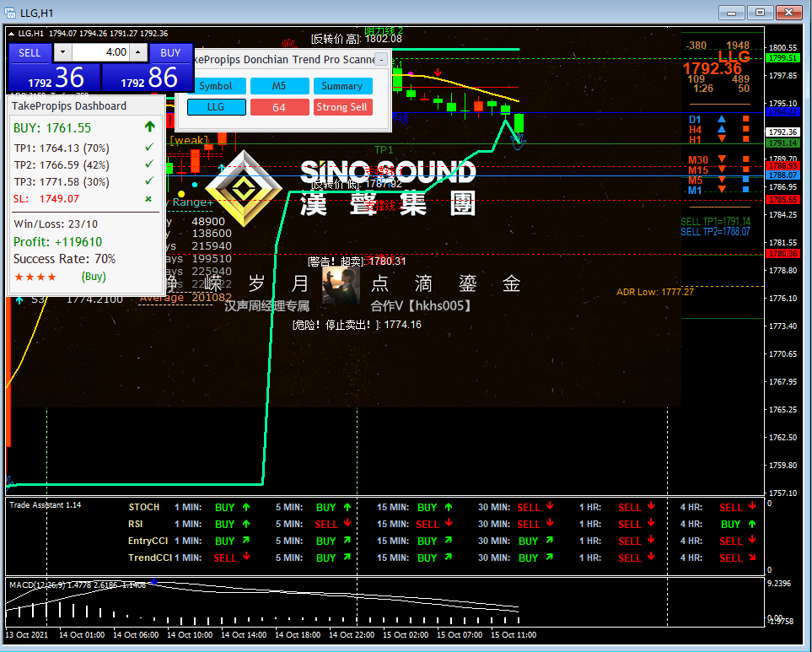The image size is (812, 652).
Task: Increase lot volume with up arrow
Action: click(137, 52)
